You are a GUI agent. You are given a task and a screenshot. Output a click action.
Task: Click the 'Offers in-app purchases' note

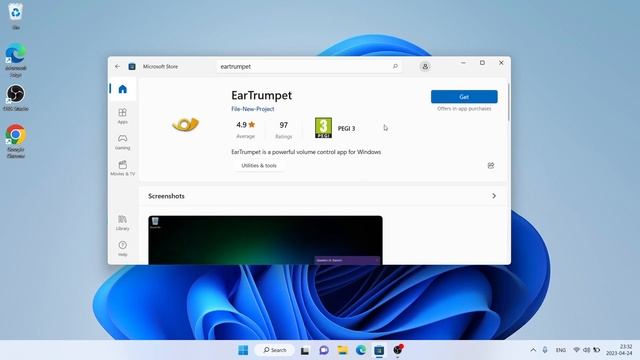[x=464, y=109]
